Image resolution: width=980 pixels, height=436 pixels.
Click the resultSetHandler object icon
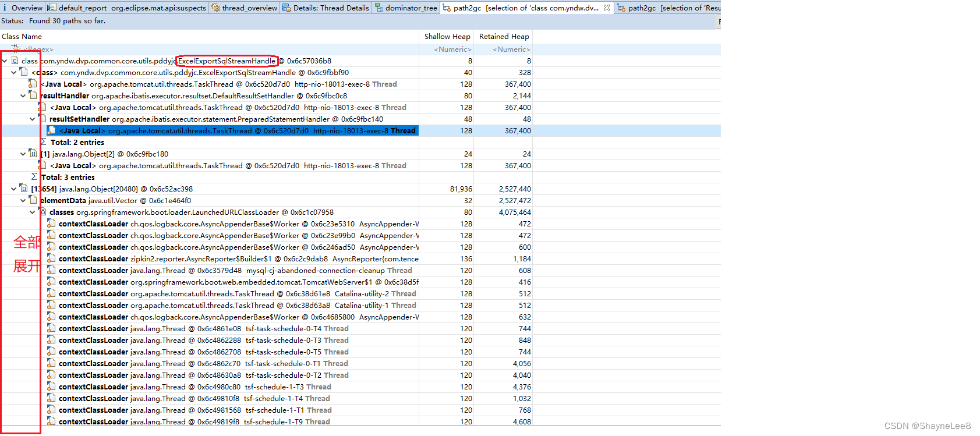coord(43,119)
